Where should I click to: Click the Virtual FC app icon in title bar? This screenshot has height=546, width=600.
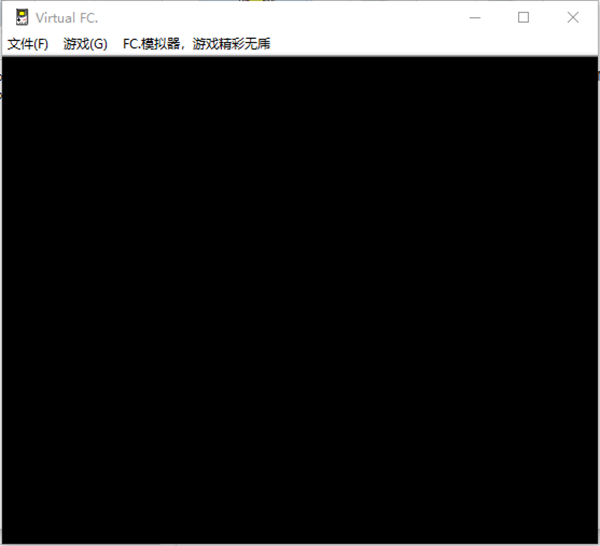(x=20, y=17)
